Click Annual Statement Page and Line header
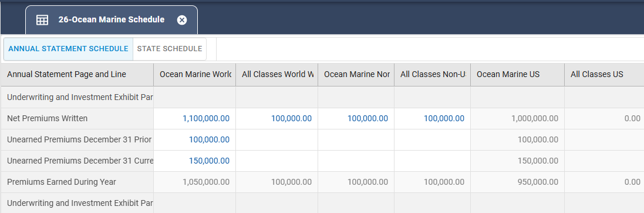The height and width of the screenshot is (213, 644). pos(77,75)
